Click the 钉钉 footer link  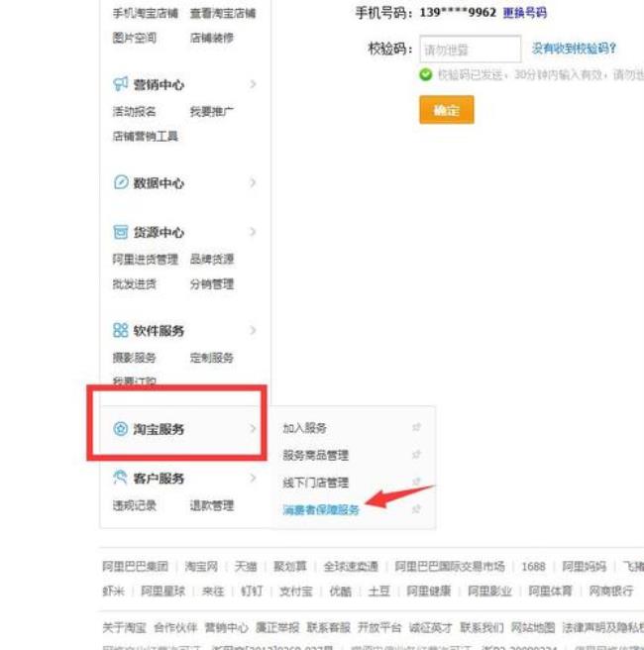click(252, 591)
